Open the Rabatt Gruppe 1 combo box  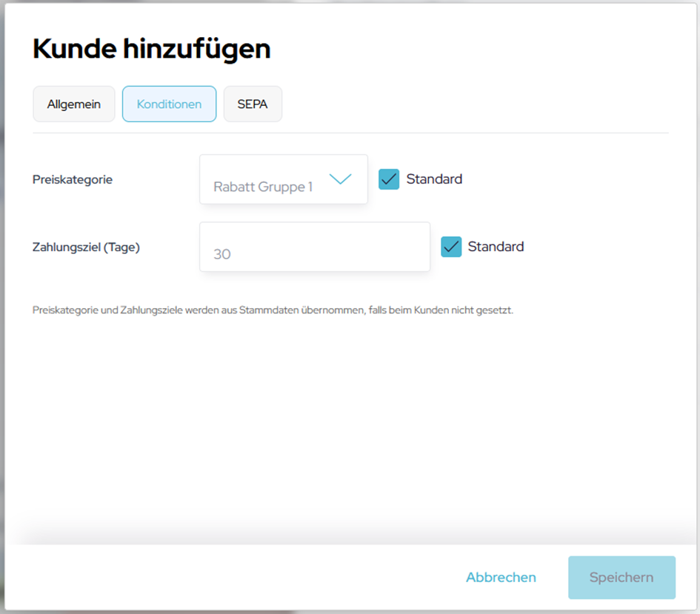pyautogui.click(x=283, y=180)
